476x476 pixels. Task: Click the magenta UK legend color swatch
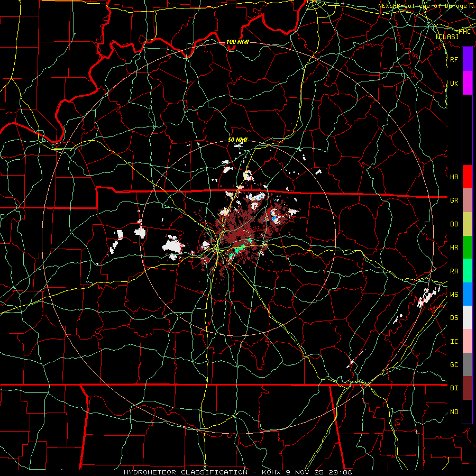point(467,83)
